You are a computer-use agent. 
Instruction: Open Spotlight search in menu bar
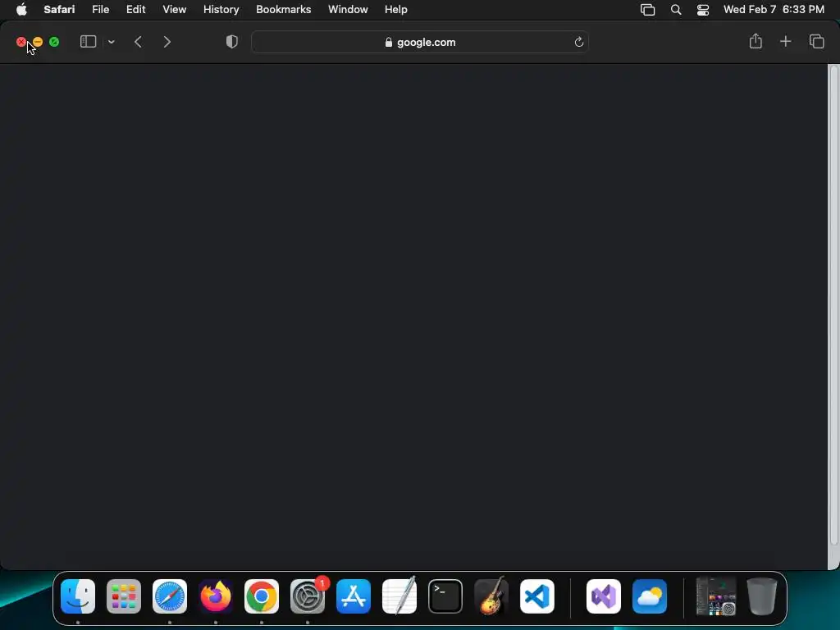[x=676, y=10]
